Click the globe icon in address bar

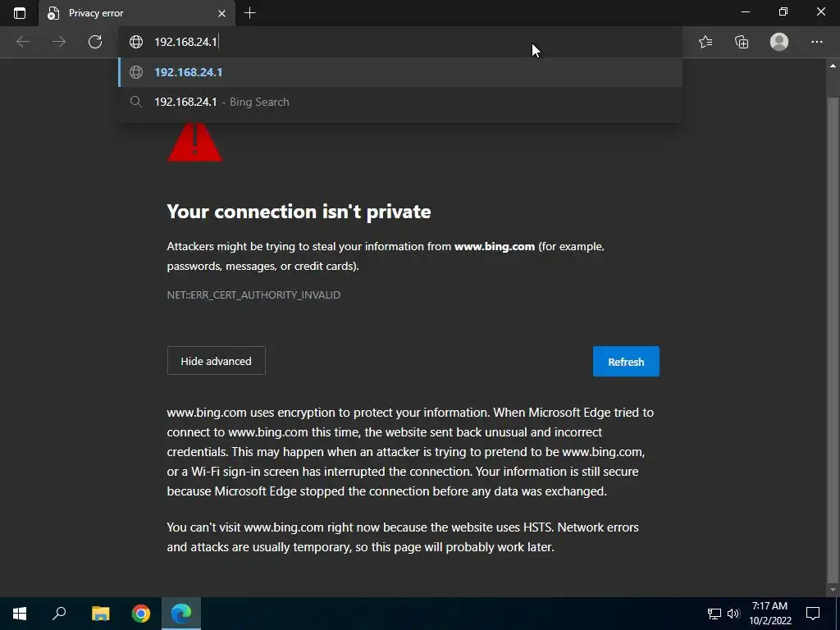coord(136,42)
